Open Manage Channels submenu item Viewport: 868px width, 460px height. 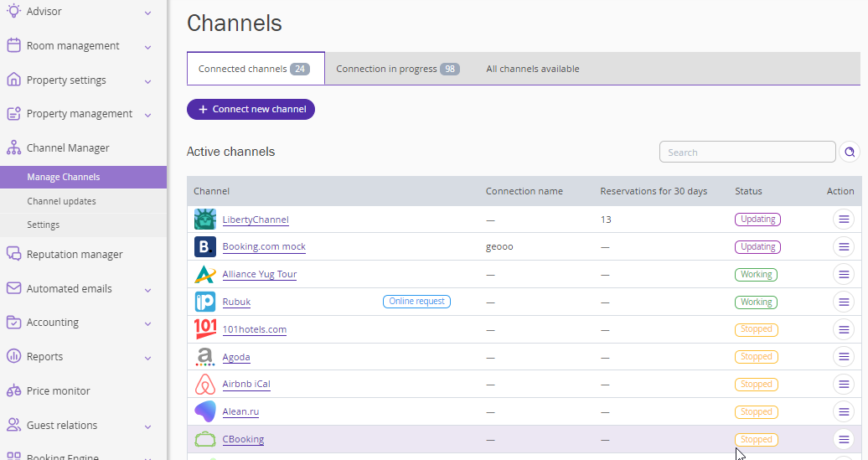click(x=83, y=177)
